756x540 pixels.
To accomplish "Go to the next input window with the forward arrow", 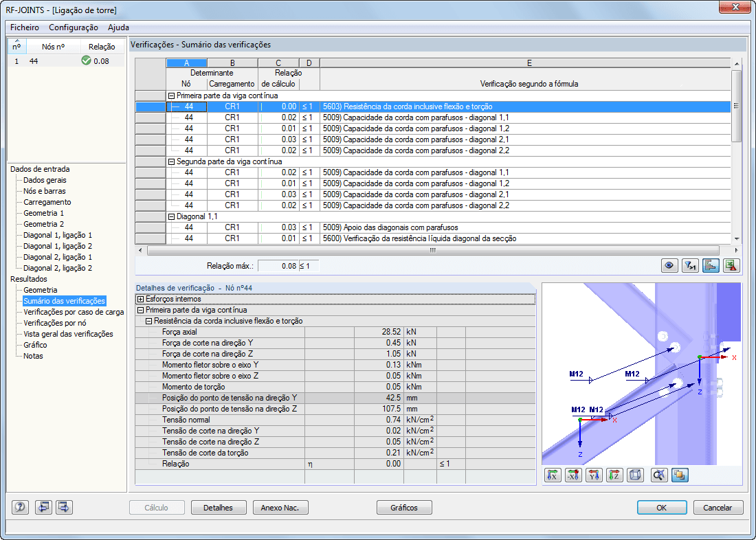I will [65, 507].
